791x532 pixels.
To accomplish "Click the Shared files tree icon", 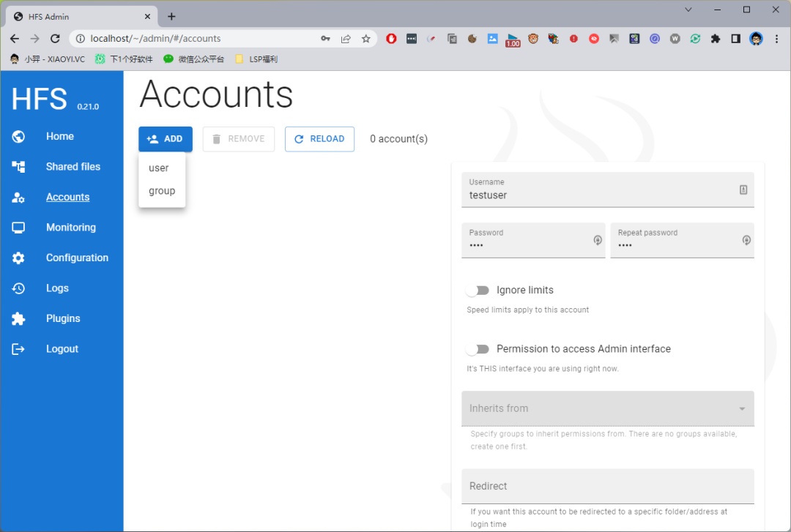I will click(18, 167).
